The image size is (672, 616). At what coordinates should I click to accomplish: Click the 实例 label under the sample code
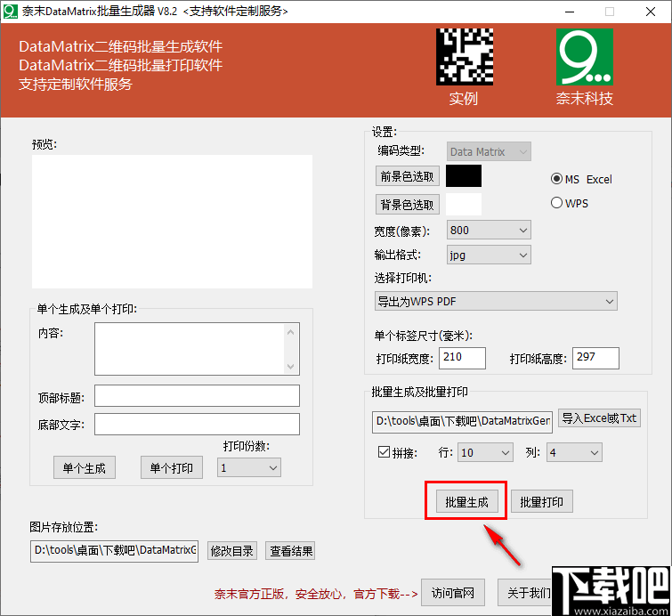[x=464, y=99]
